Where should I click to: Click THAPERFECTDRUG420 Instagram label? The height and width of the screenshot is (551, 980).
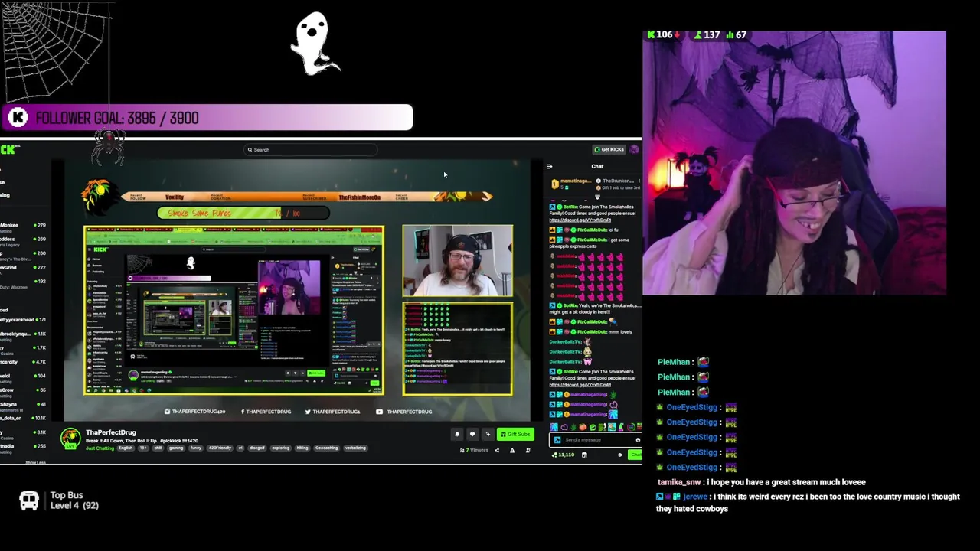coord(195,412)
